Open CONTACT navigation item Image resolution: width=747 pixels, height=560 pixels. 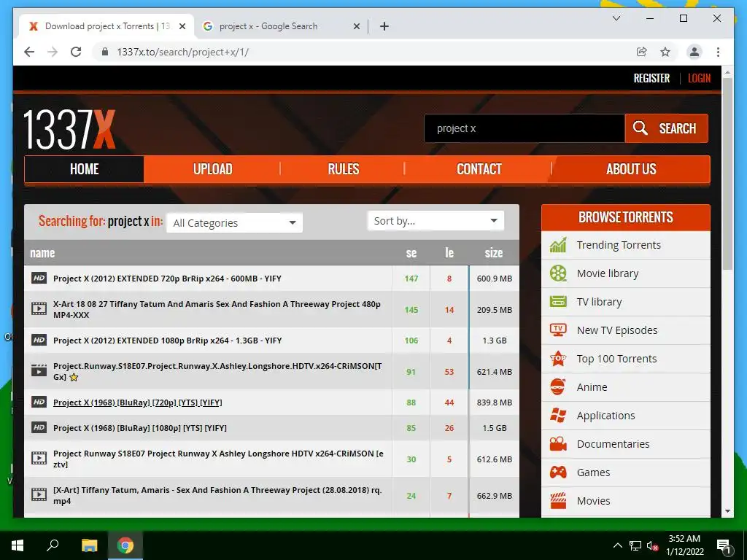click(479, 169)
